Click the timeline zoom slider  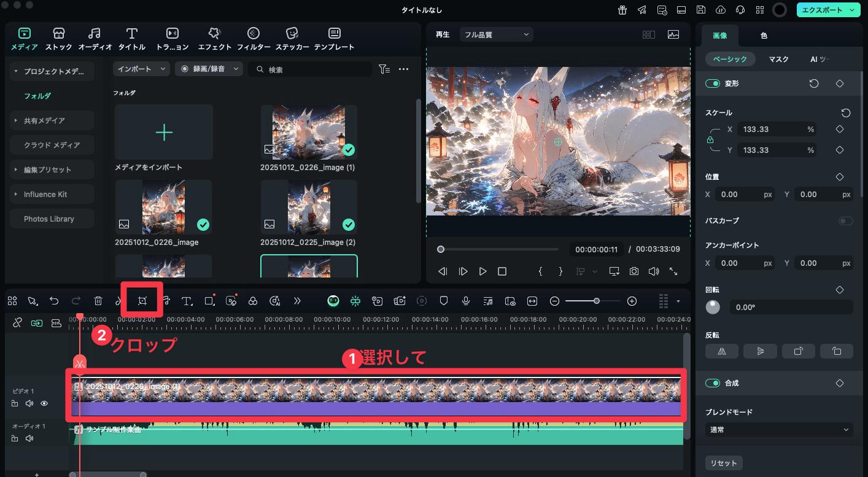(x=593, y=301)
